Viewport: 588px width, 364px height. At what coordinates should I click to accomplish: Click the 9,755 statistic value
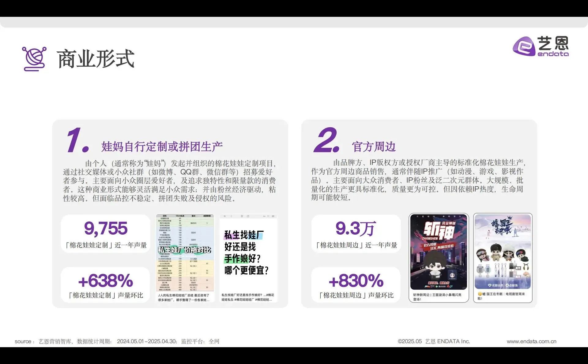(106, 228)
